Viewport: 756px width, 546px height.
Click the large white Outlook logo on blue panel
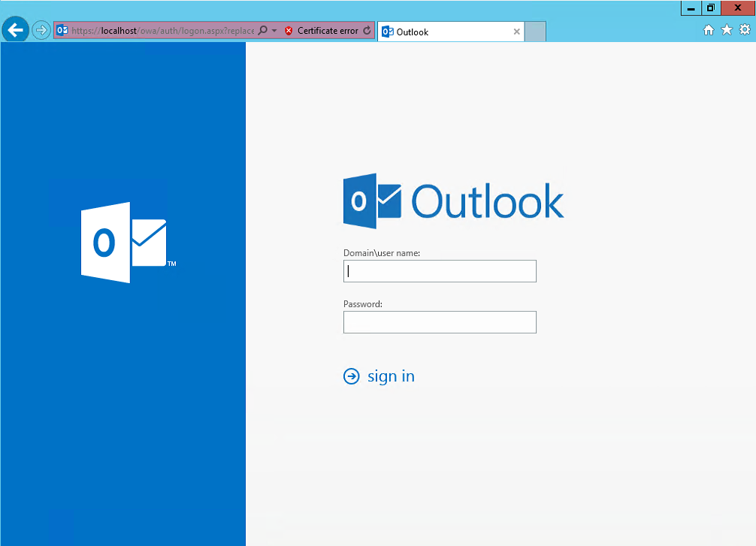pyautogui.click(x=128, y=243)
